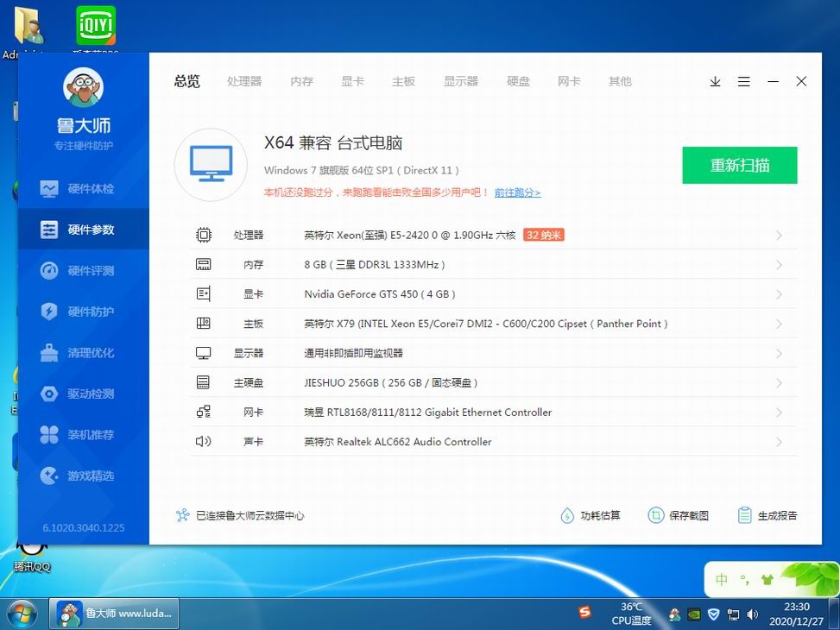Screen dimensions: 840x630
Task: Click the 内存 memory row icon
Action: 204,265
